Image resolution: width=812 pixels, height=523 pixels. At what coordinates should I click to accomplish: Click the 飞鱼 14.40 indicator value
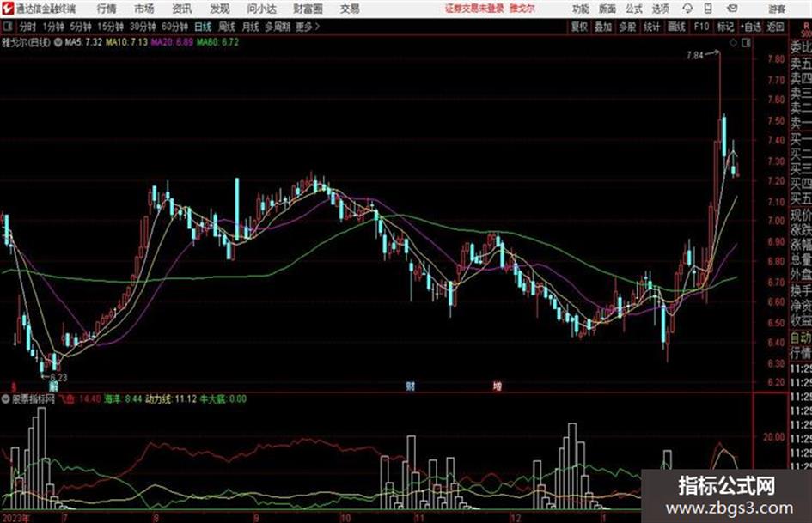pyautogui.click(x=79, y=399)
